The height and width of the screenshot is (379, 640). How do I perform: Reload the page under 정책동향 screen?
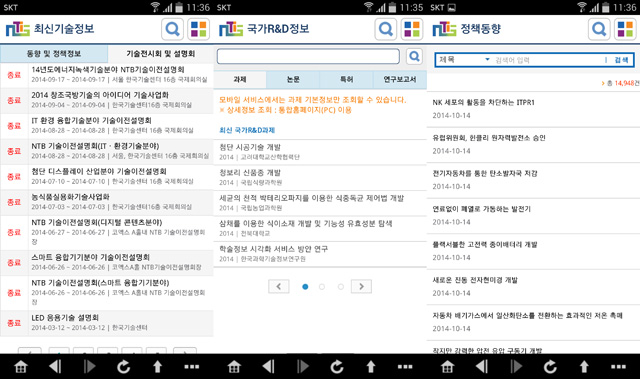pos(550,366)
